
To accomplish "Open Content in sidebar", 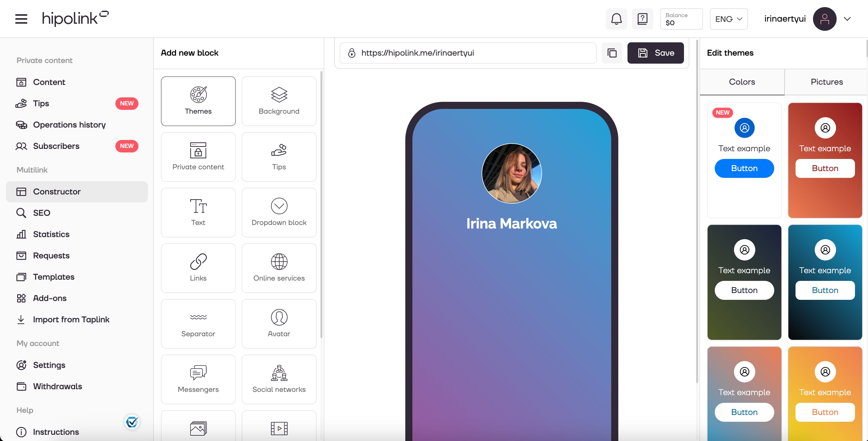I will [x=77, y=82].
